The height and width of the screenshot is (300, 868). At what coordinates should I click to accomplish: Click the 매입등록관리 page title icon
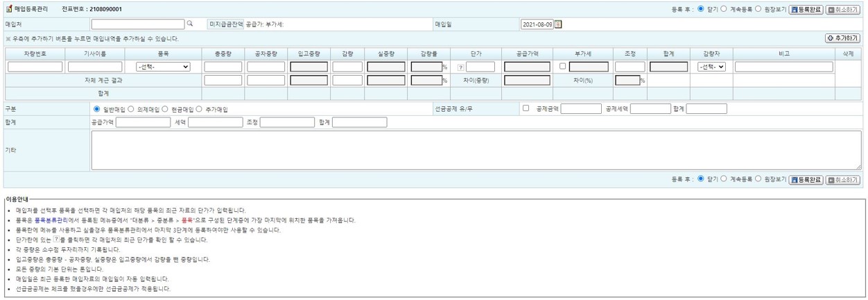(x=9, y=9)
